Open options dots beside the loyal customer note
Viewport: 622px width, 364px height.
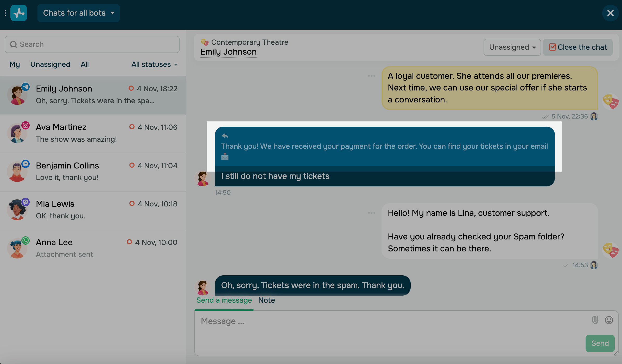(x=371, y=76)
